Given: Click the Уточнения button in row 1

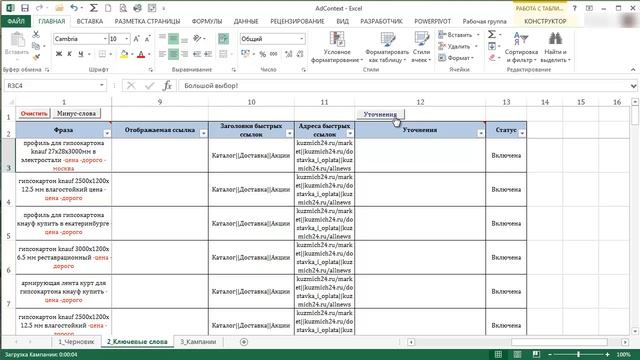Looking at the screenshot, I should point(380,114).
